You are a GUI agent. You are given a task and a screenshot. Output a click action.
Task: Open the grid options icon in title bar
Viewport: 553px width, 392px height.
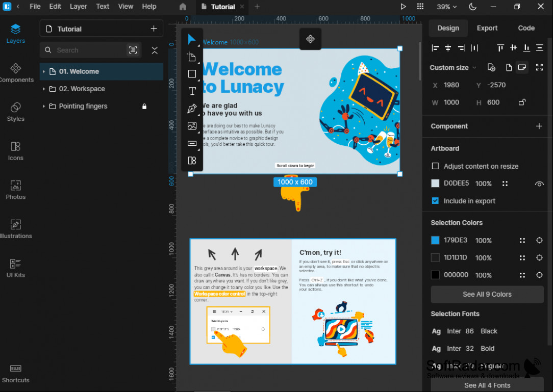click(420, 7)
